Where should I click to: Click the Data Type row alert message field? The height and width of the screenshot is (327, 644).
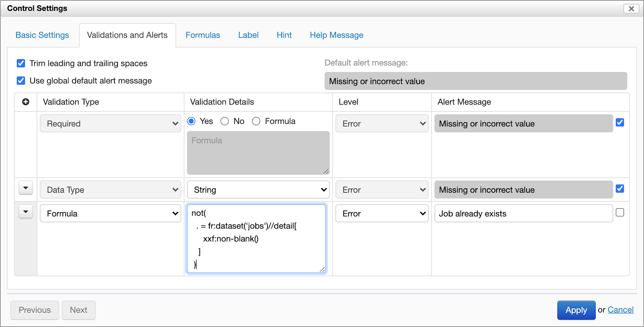coord(523,190)
